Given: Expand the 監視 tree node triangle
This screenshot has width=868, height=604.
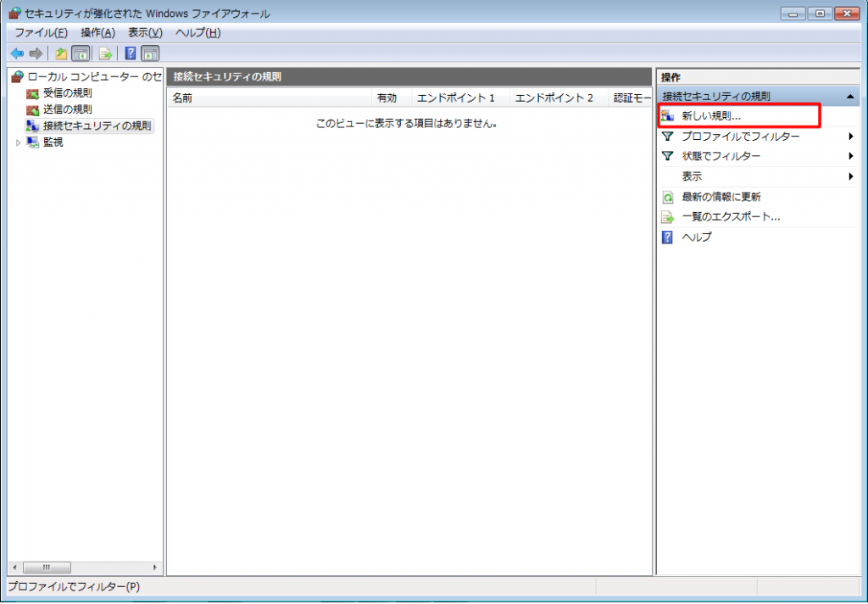Looking at the screenshot, I should click(19, 143).
